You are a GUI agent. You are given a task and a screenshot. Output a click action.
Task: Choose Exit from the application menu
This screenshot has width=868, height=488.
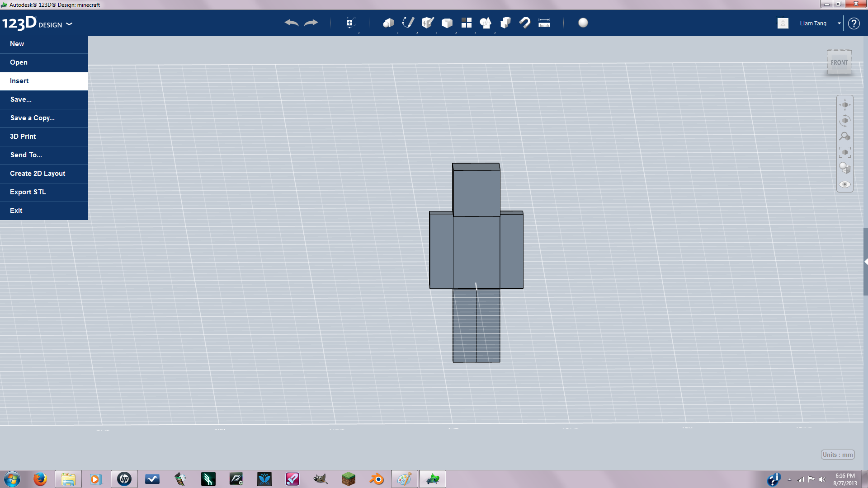coord(44,211)
